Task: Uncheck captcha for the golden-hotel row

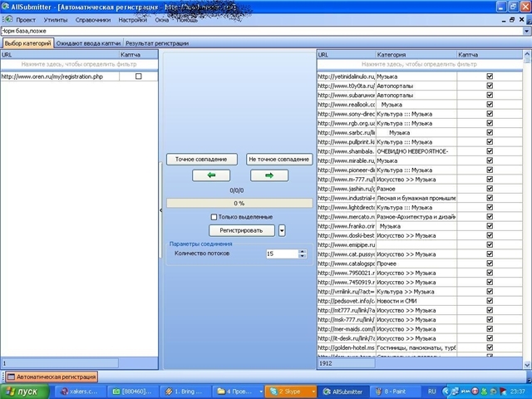Action: pyautogui.click(x=490, y=347)
